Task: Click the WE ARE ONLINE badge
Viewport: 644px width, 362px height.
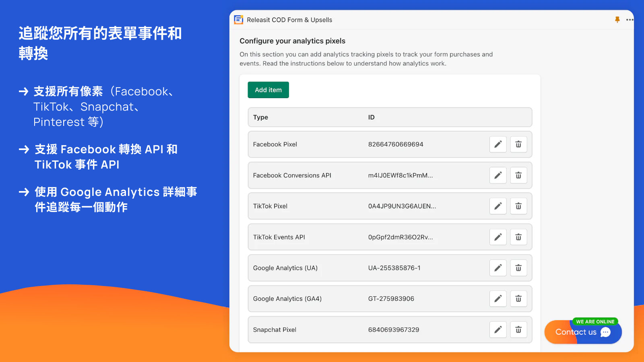Action: (595, 322)
